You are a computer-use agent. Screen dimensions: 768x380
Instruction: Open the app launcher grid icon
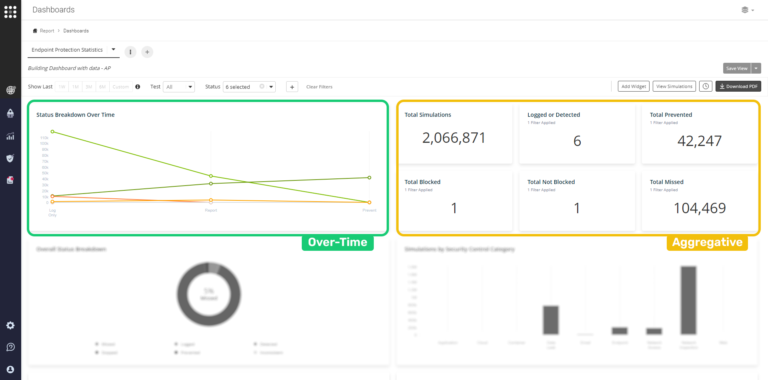pyautogui.click(x=10, y=11)
